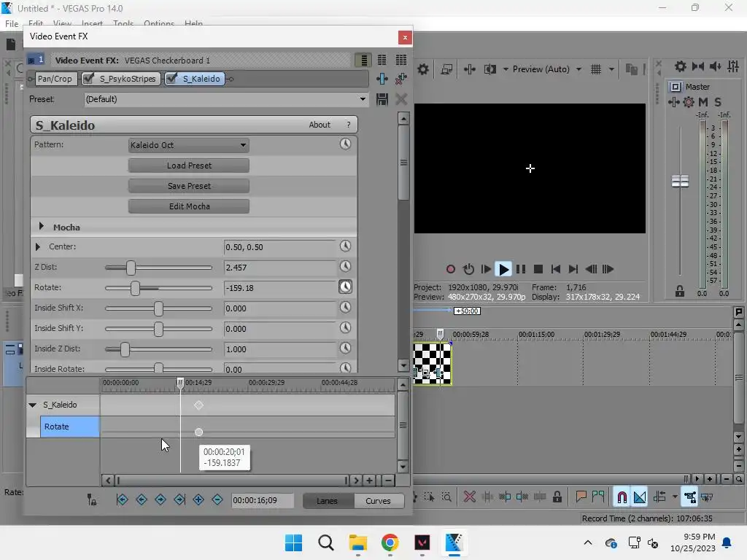Lock the Master fader channels

tap(680, 291)
